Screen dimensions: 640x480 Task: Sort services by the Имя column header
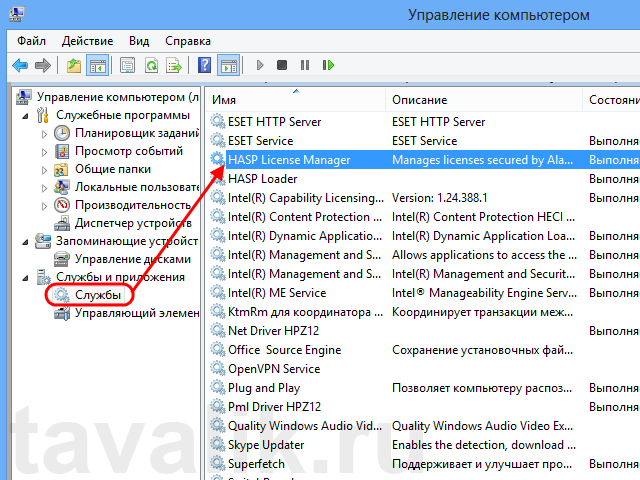tap(295, 101)
